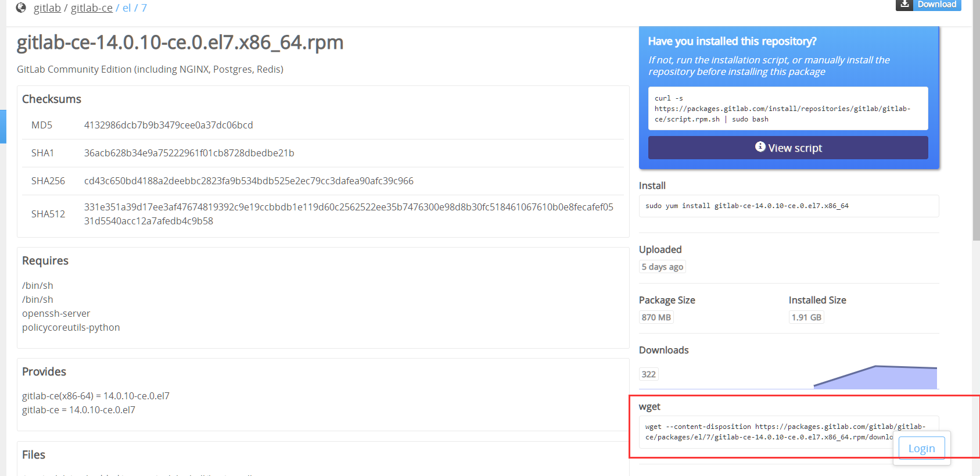Viewport: 980px width, 476px height.
Task: Click the '322' downloads count badge
Action: coord(649,374)
